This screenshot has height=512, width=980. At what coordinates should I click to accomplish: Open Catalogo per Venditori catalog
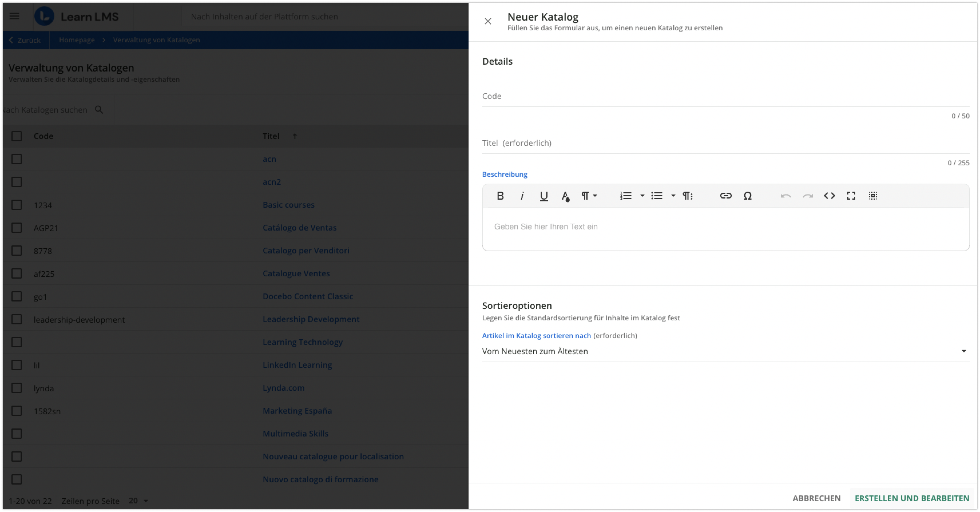point(306,251)
